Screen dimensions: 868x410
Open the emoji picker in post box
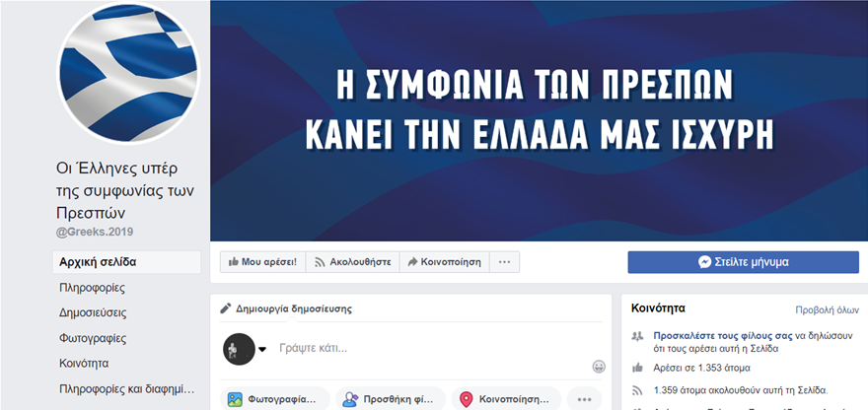[x=599, y=367]
